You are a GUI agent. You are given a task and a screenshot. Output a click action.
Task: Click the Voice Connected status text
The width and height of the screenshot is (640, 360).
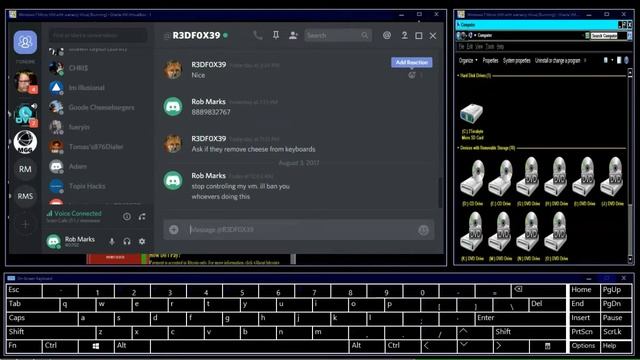click(78, 213)
